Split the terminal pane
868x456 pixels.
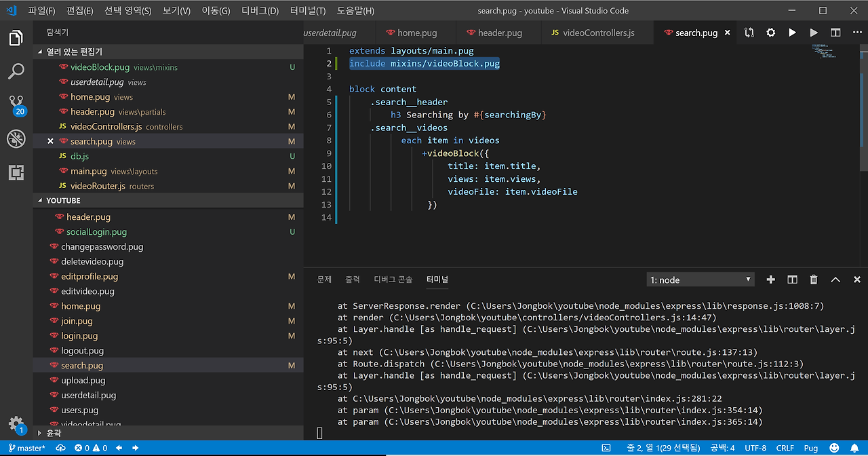coord(792,280)
